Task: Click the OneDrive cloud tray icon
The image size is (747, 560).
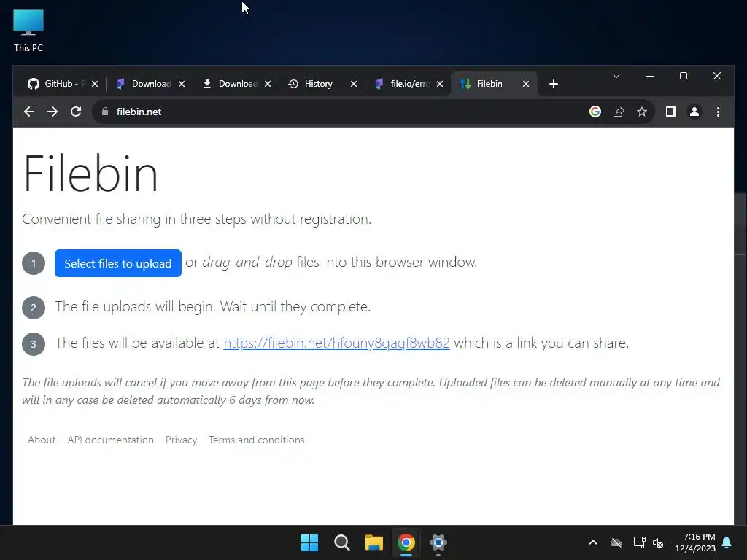Action: pyautogui.click(x=616, y=542)
